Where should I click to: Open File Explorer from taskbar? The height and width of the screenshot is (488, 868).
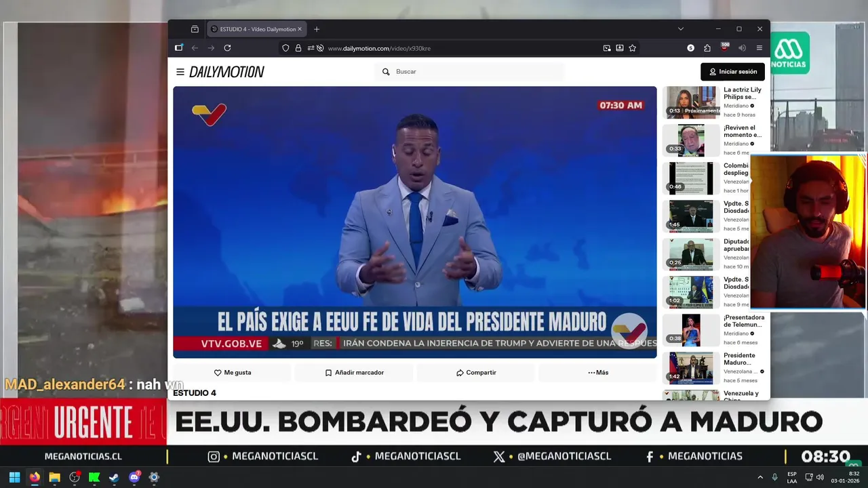click(54, 477)
